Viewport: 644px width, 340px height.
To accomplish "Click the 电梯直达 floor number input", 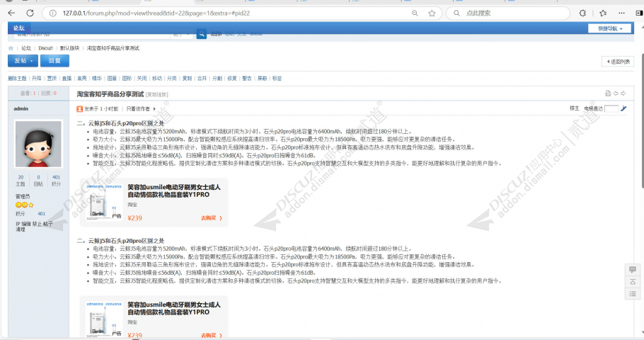I will tap(611, 108).
